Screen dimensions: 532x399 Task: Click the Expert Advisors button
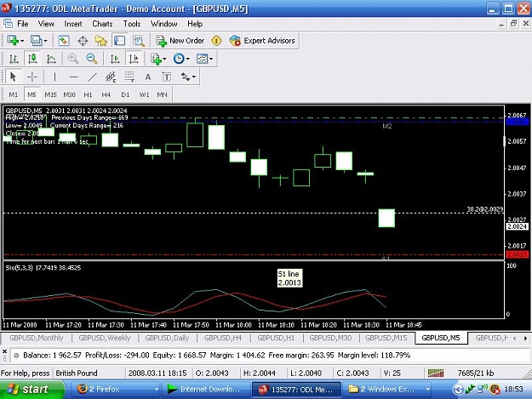point(262,41)
